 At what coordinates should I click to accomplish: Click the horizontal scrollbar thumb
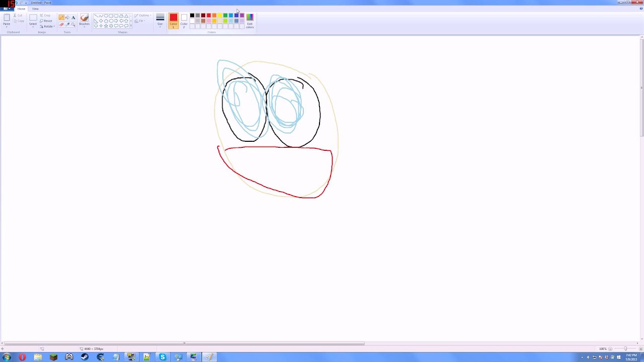click(184, 343)
